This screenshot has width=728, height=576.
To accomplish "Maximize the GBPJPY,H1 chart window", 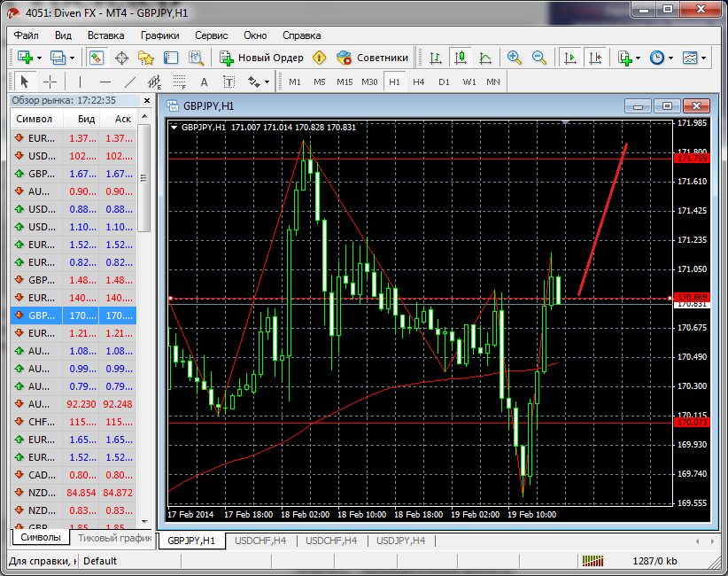I will [667, 106].
